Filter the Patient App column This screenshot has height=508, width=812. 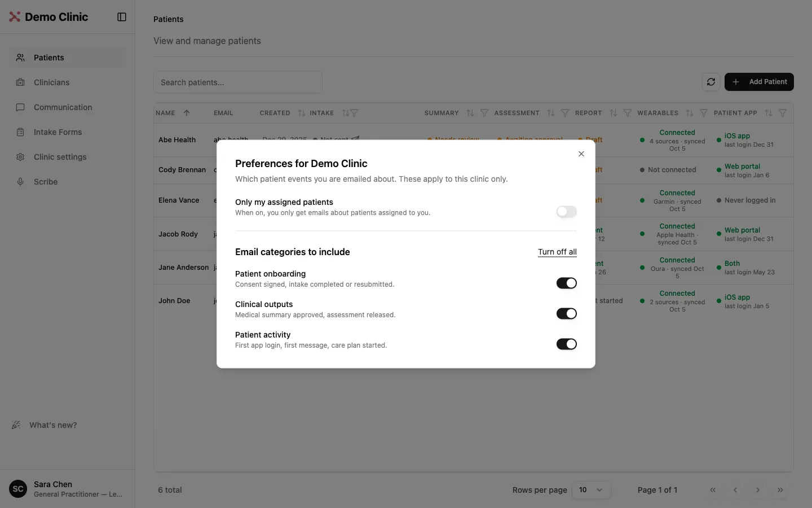[783, 113]
